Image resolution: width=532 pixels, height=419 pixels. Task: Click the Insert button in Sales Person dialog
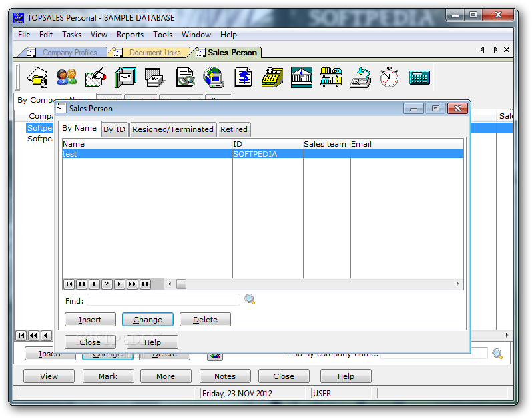[90, 320]
